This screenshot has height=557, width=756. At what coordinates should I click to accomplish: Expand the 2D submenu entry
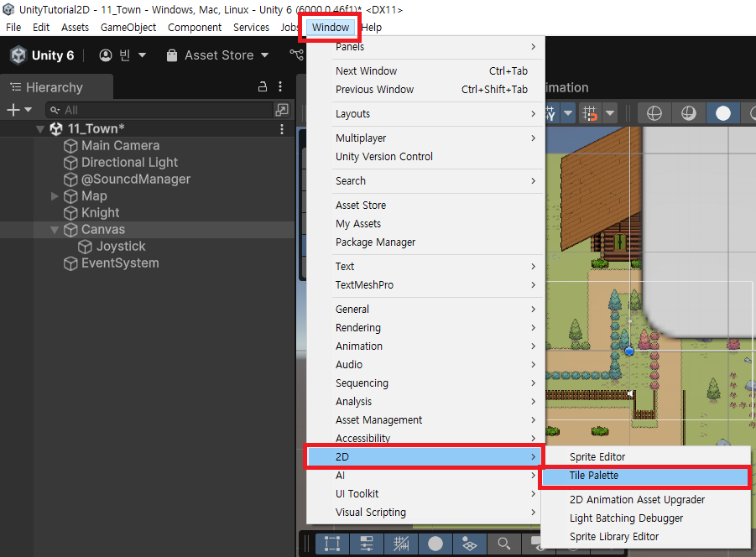pyautogui.click(x=425, y=457)
